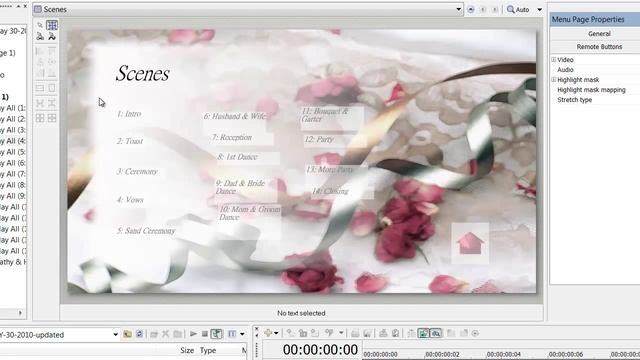Click the Scenes page icon at title left
The height and width of the screenshot is (360, 640).
coord(38,9)
